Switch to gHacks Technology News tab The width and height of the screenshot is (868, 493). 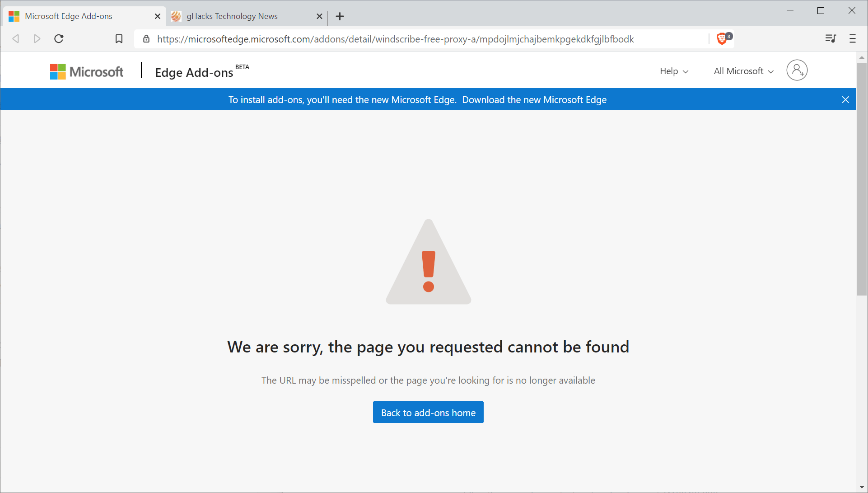232,16
